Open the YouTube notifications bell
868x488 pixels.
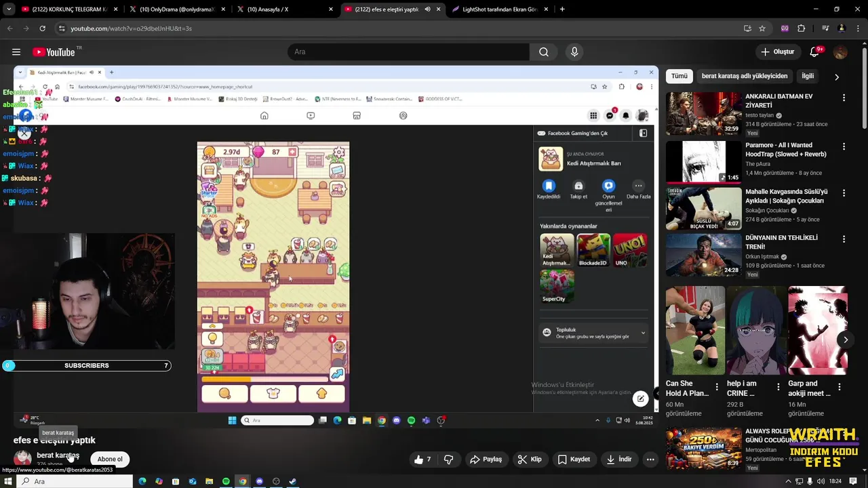[x=816, y=52]
